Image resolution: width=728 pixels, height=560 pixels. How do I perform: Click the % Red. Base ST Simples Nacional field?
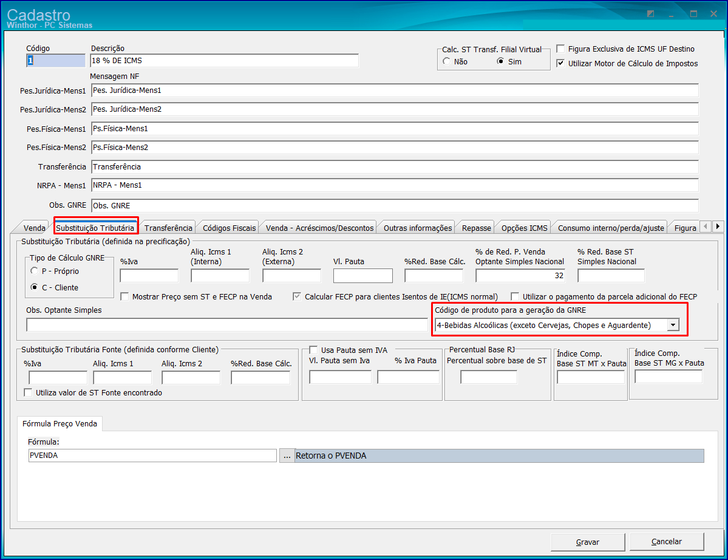click(611, 275)
